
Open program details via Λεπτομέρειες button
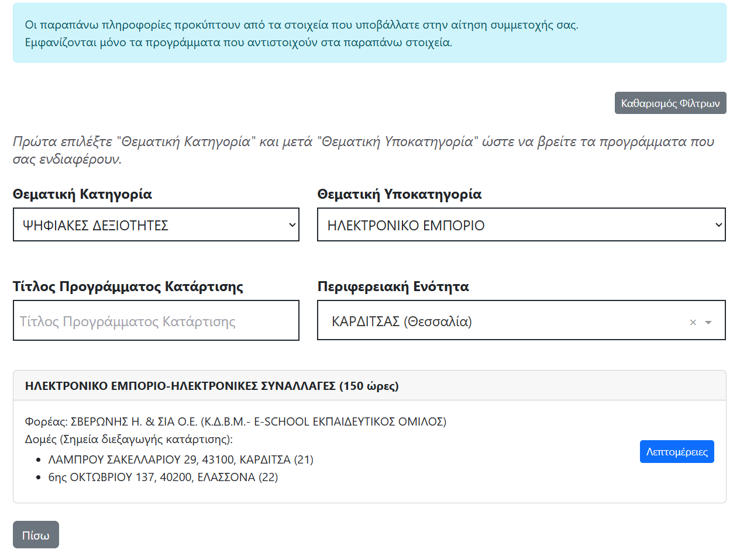pos(676,452)
